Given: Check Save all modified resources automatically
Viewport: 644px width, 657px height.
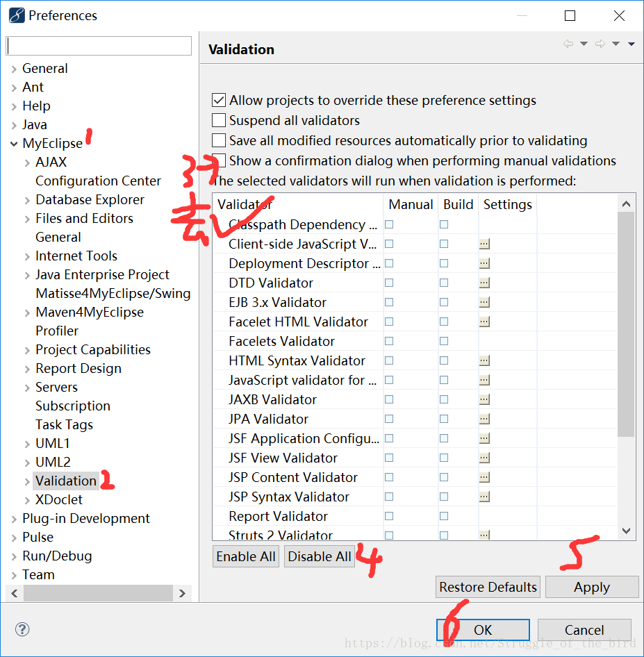Looking at the screenshot, I should coord(219,140).
